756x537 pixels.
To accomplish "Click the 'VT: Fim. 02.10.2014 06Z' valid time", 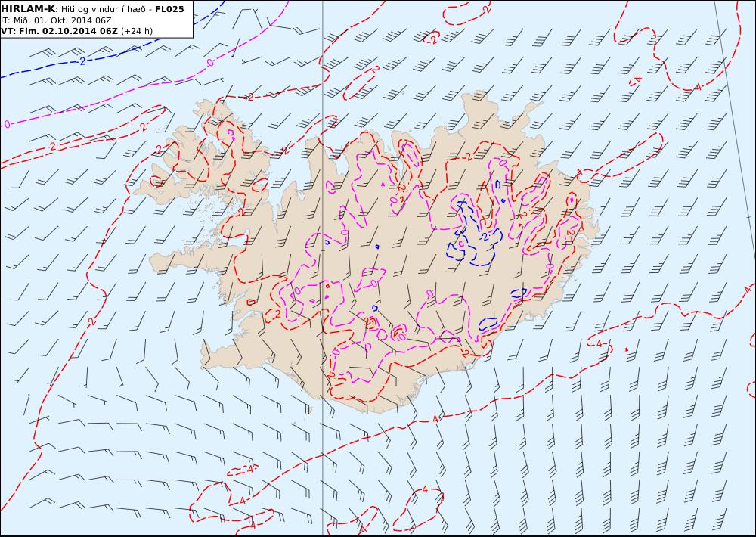I will (59, 31).
